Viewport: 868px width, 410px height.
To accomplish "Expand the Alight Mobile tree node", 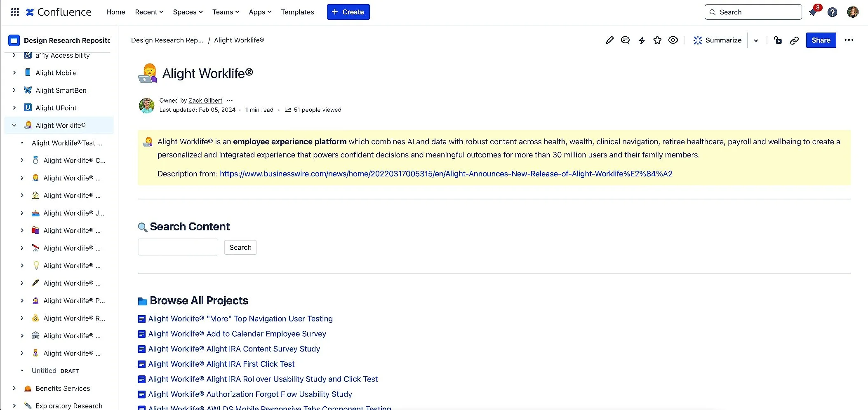I will pyautogui.click(x=14, y=73).
